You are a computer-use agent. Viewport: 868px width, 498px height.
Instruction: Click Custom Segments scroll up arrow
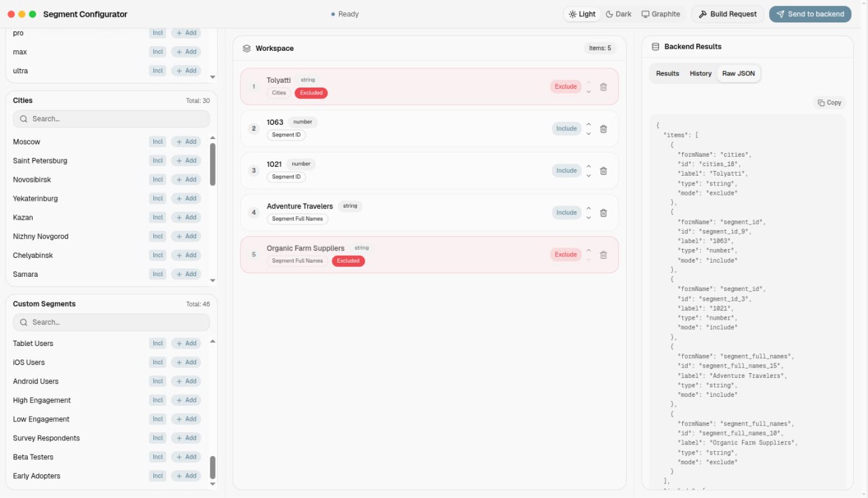point(212,341)
